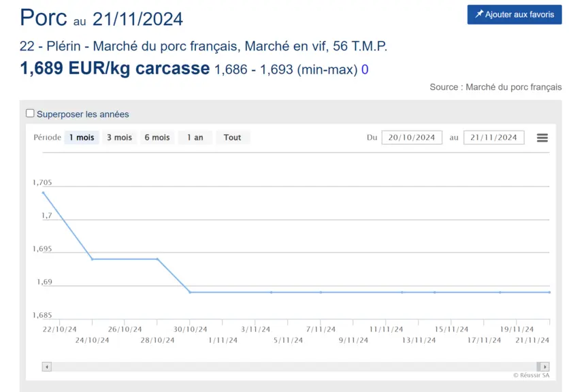Select the 3 mois period
The width and height of the screenshot is (569, 392).
[x=119, y=137]
